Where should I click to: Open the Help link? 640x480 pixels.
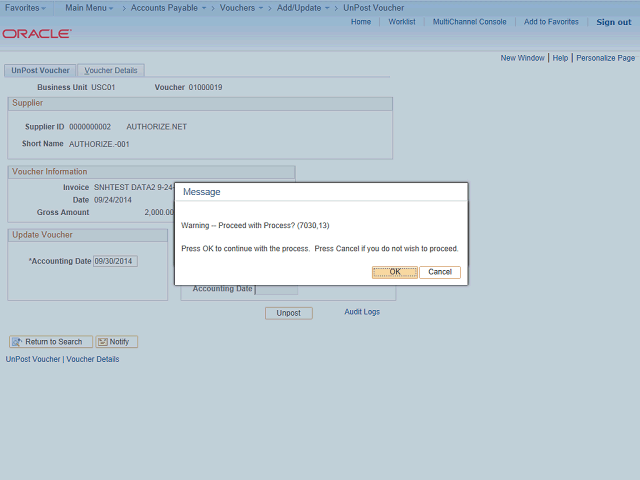(x=560, y=58)
